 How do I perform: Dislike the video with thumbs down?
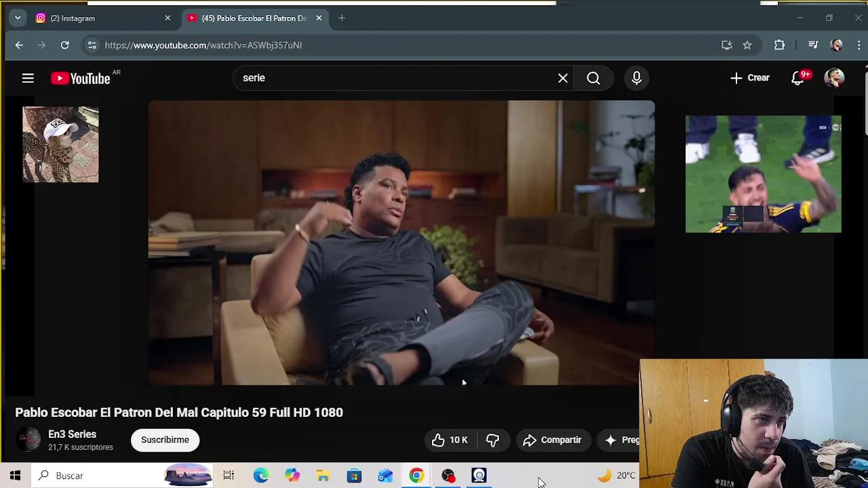[x=493, y=440]
